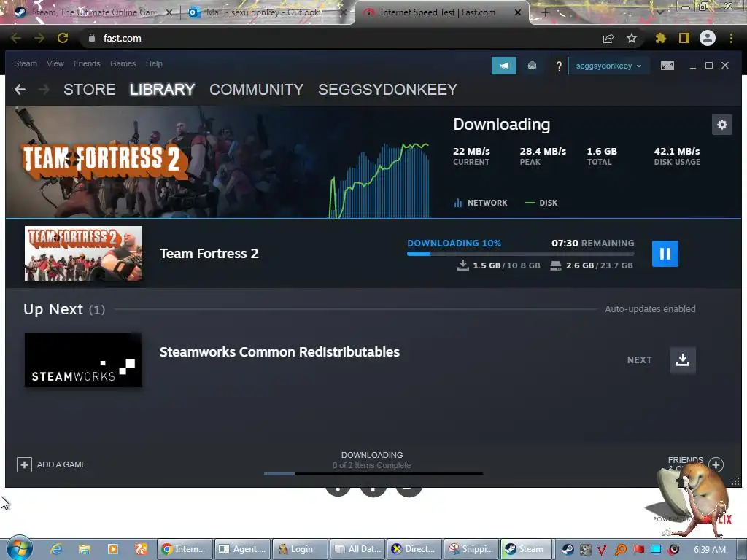Viewport: 747px width, 560px height.
Task: Click the Add a Game plus icon
Action: 24,464
